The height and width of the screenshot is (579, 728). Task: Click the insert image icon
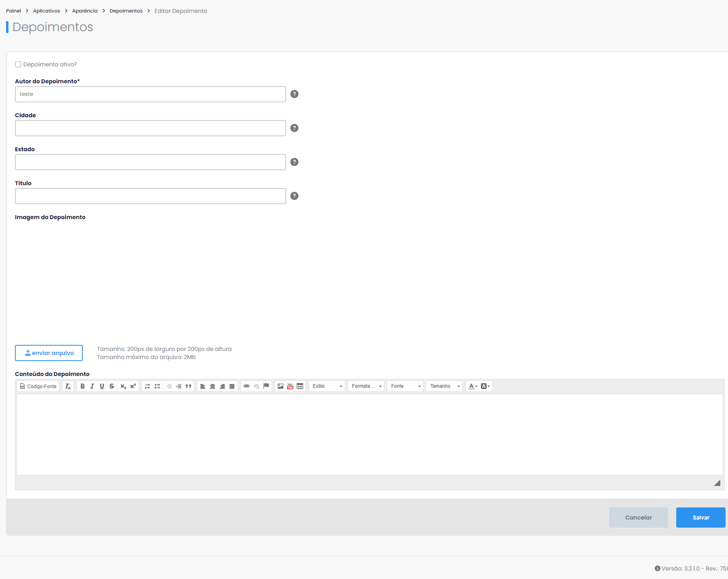coord(281,386)
